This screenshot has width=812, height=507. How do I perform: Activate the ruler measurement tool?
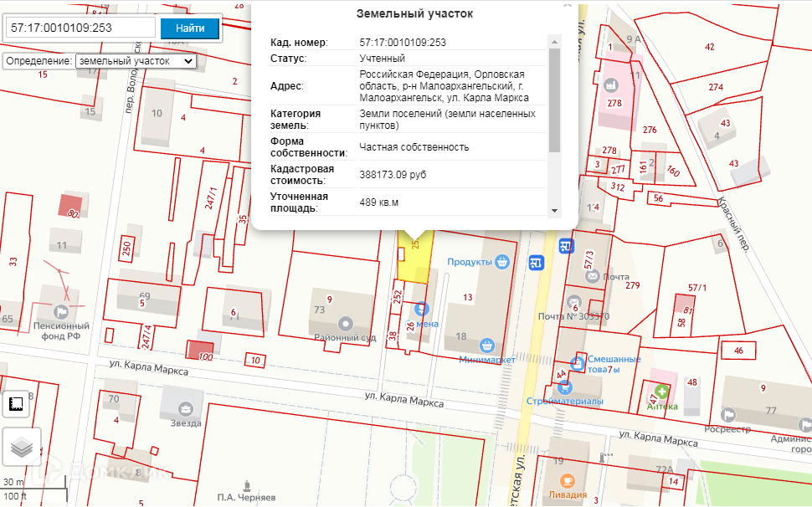click(x=16, y=405)
